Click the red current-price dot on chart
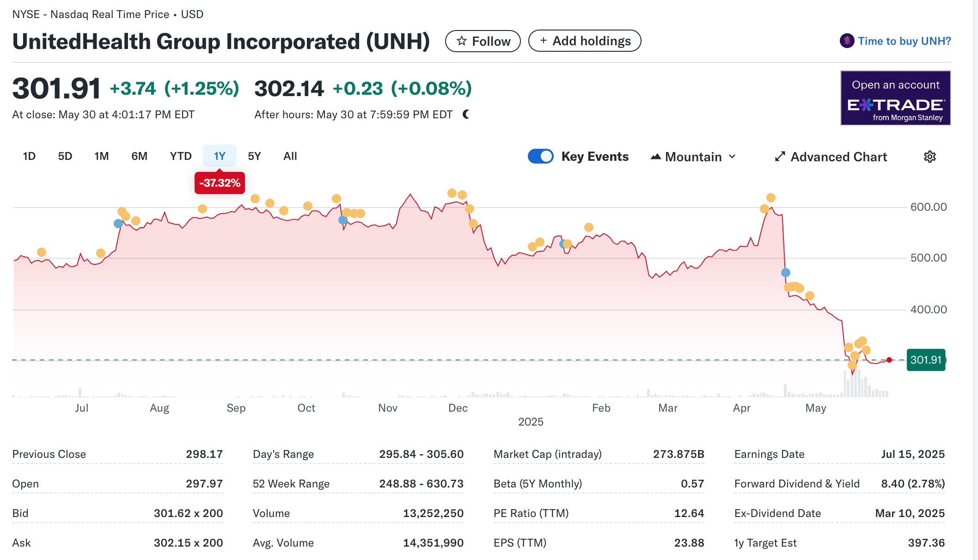The image size is (978, 560). coord(889,360)
